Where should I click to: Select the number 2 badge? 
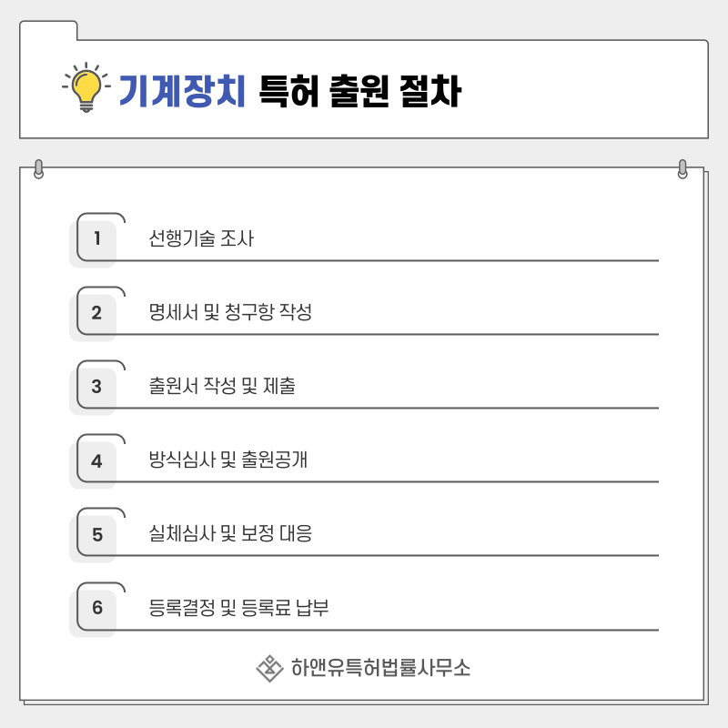click(x=96, y=312)
